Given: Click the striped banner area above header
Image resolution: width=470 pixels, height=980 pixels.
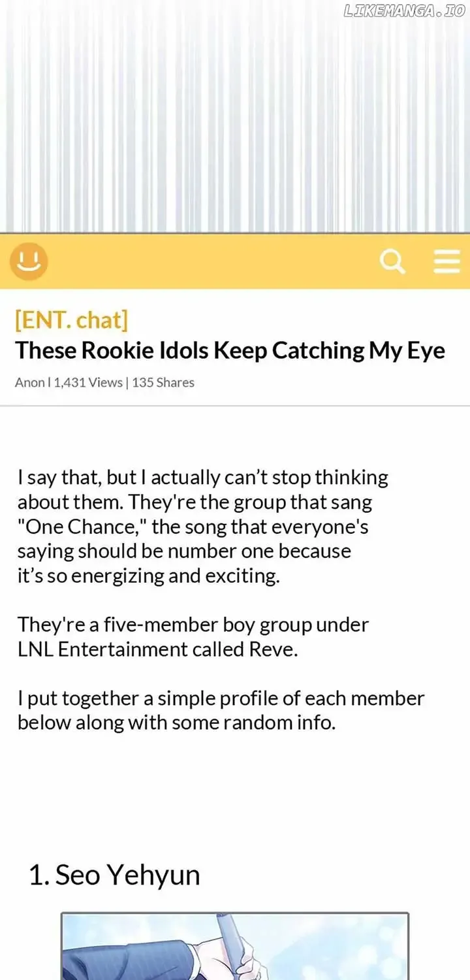Looking at the screenshot, I should click(235, 116).
